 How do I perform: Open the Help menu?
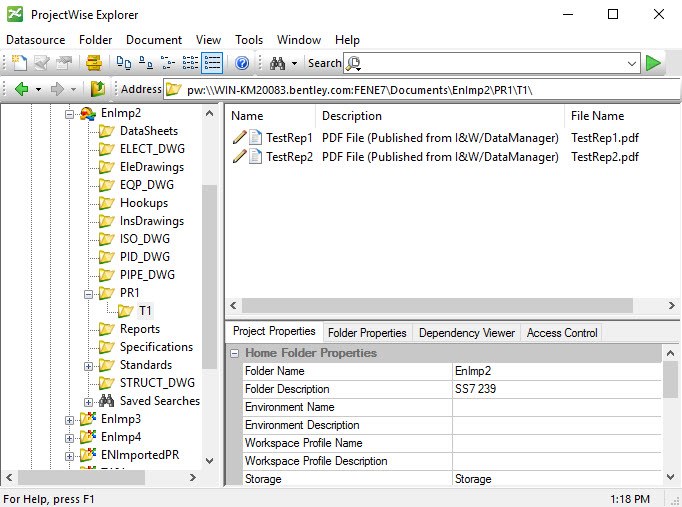point(347,40)
